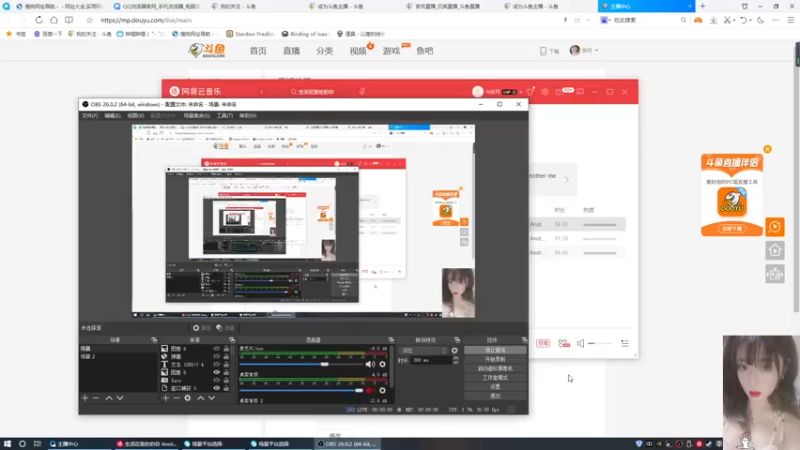Toggle visibility of first image source row
Image resolution: width=800 pixels, height=450 pixels.
tap(216, 349)
